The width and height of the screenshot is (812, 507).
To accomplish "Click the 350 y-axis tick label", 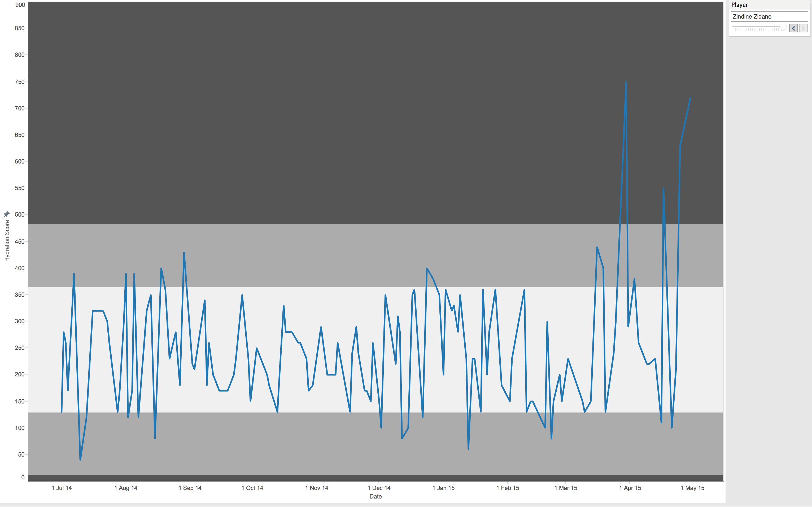I will 20,295.
